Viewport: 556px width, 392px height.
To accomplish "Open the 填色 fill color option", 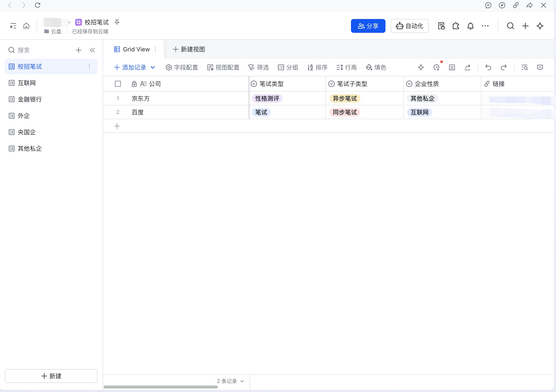I will click(376, 67).
